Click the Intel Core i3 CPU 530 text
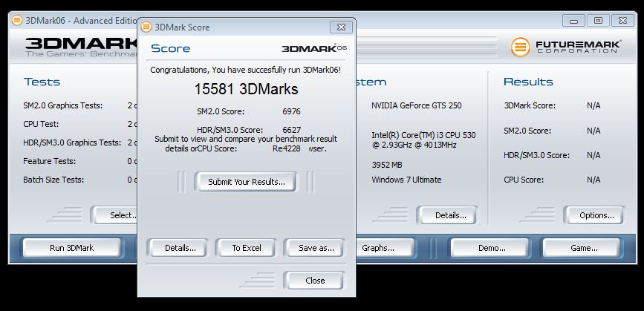Viewport: 644px width, 311px height. pyautogui.click(x=424, y=140)
